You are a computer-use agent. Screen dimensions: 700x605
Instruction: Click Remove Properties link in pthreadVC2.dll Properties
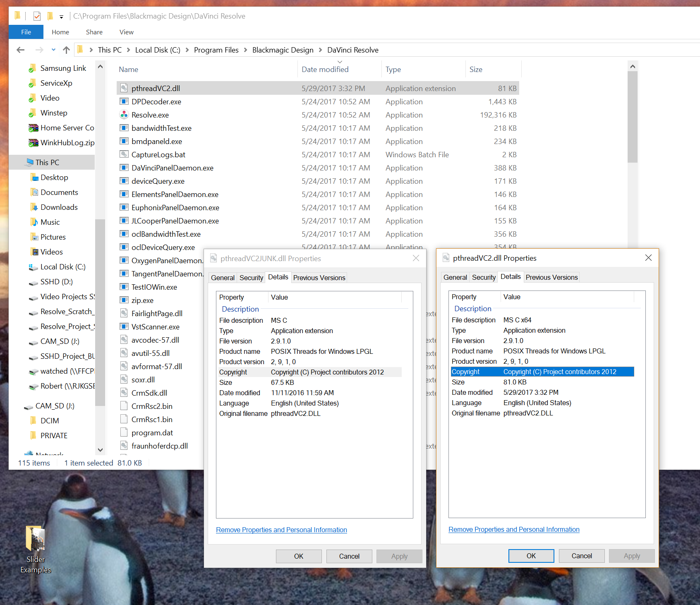point(514,529)
